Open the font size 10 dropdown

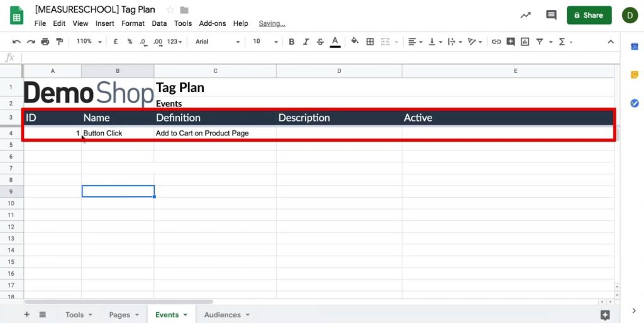(x=265, y=42)
